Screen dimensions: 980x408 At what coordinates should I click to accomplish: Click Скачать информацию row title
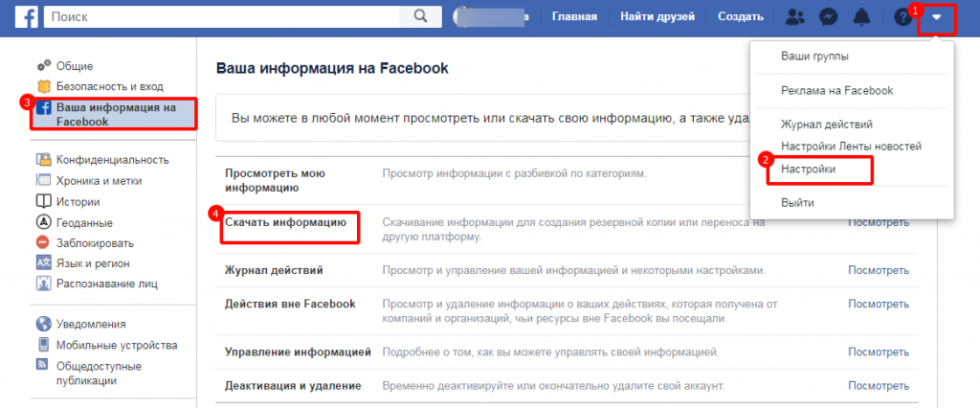click(x=285, y=221)
